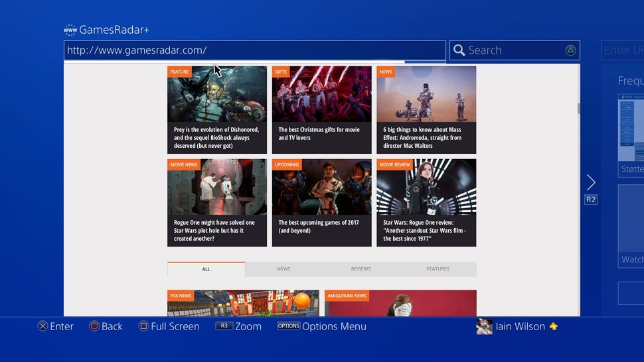Screen dimensions: 644x362
Task: Click the page vertical scrollbar handle
Action: coord(579,109)
